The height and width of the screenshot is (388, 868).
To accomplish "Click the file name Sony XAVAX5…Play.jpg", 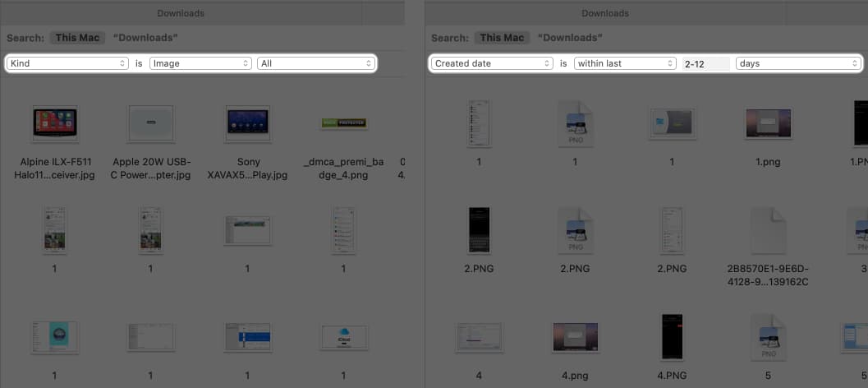I will click(x=247, y=169).
